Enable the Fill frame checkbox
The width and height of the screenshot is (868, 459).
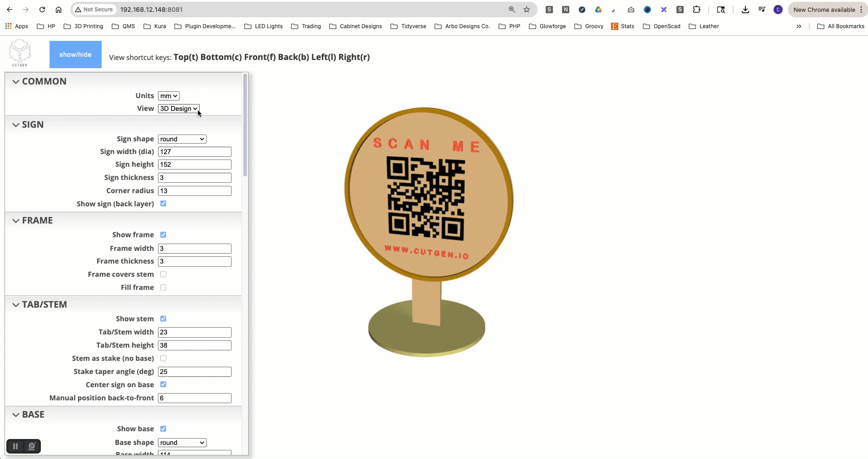(163, 288)
